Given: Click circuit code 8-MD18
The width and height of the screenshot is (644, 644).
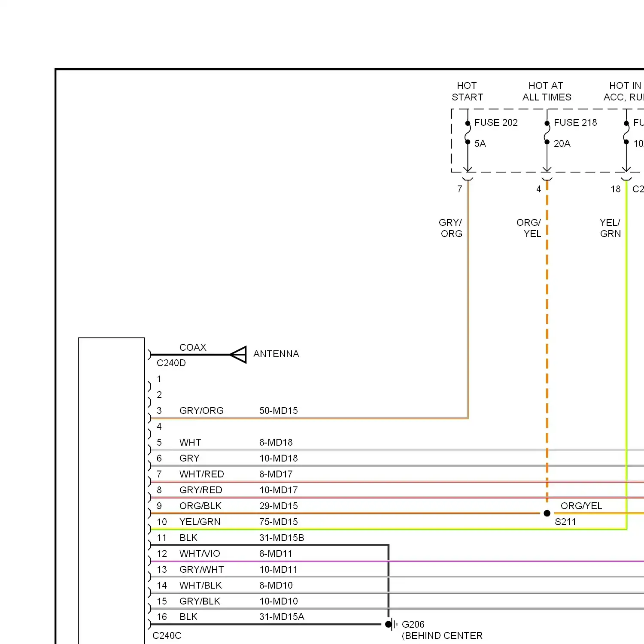Looking at the screenshot, I should click(x=276, y=442).
